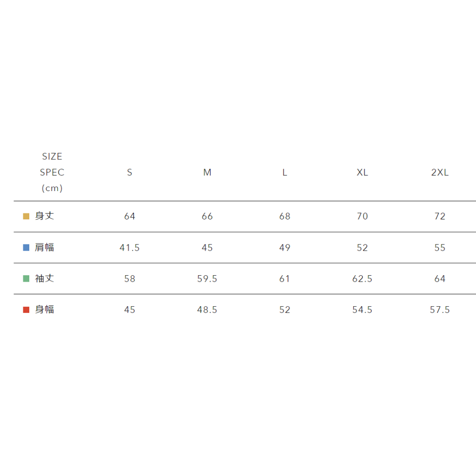Select the 72 value in the 身丈 row

click(x=440, y=216)
